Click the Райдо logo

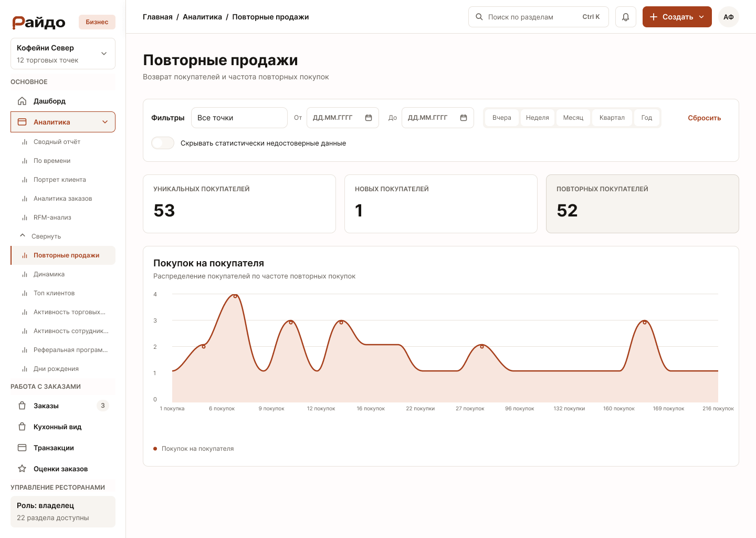click(x=39, y=22)
